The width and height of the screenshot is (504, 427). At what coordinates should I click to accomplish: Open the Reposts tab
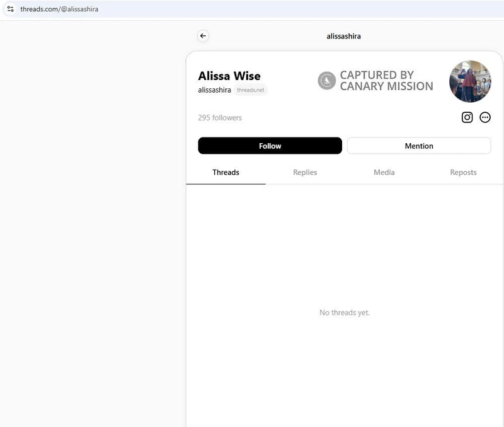click(463, 172)
